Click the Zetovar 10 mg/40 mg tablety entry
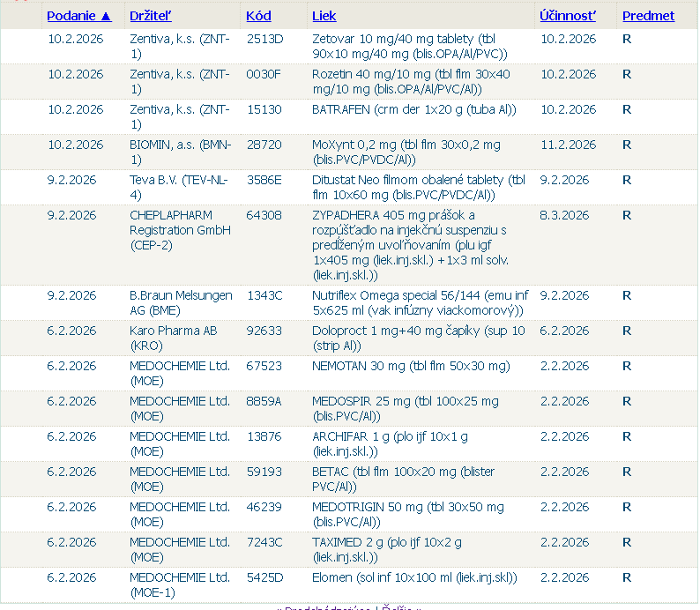Viewport: 700px width, 610px height. point(410,47)
